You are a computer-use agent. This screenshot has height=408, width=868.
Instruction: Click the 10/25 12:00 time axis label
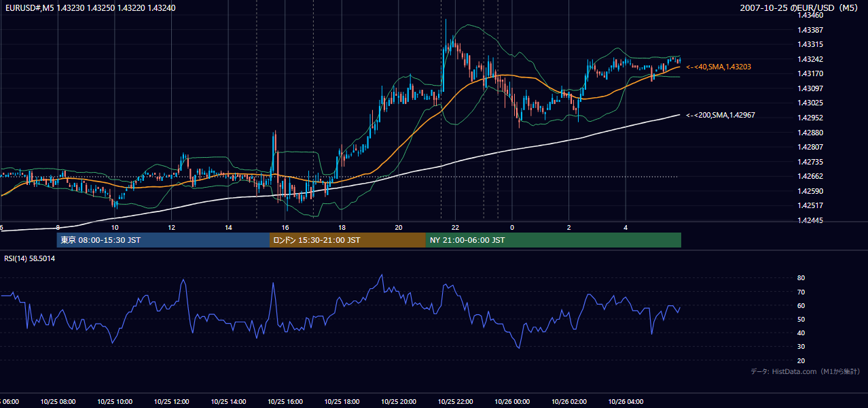click(171, 401)
